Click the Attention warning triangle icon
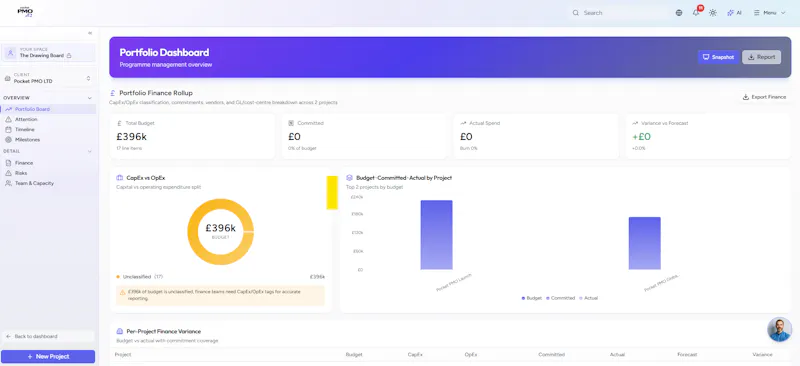Viewport: 800px width, 366px height. [8, 119]
